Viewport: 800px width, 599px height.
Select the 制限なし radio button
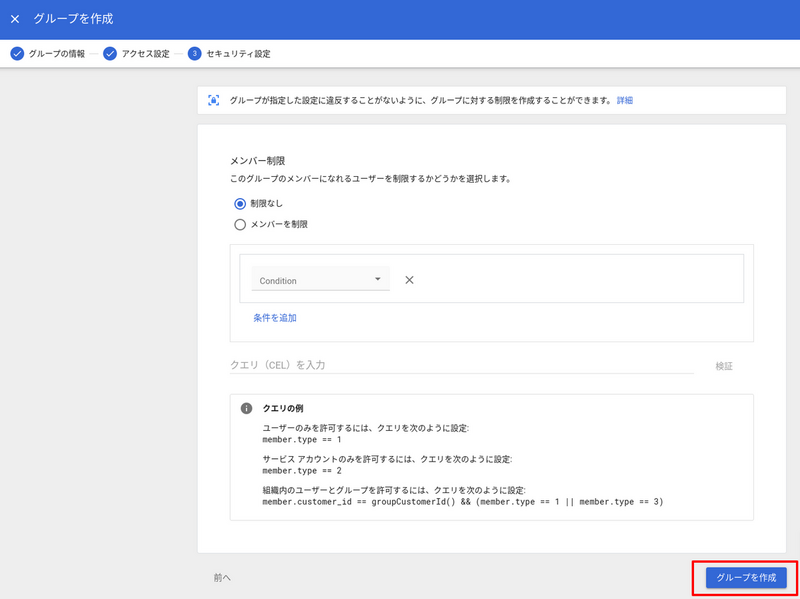tap(240, 204)
